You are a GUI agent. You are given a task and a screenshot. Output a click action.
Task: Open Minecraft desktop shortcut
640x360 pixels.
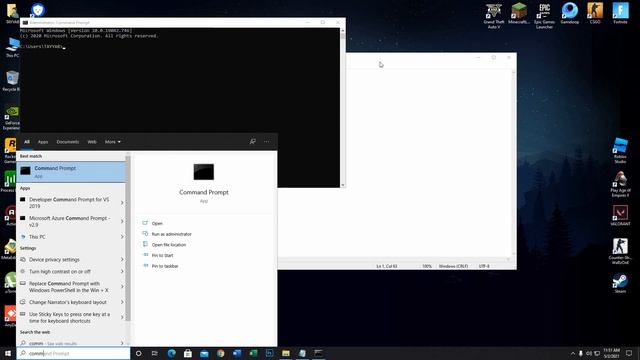tap(519, 13)
